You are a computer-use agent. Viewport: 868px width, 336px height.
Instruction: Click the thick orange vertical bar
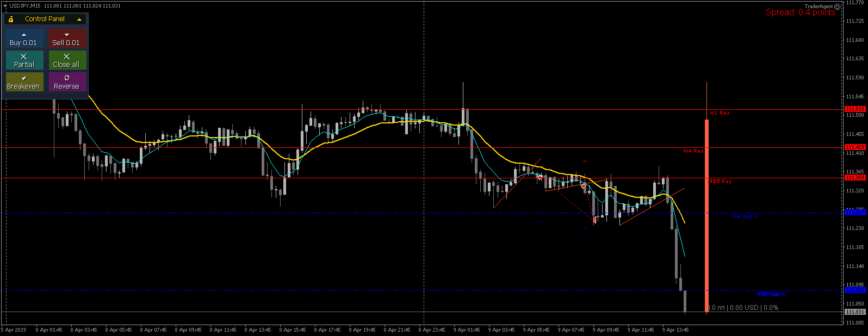pyautogui.click(x=706, y=215)
